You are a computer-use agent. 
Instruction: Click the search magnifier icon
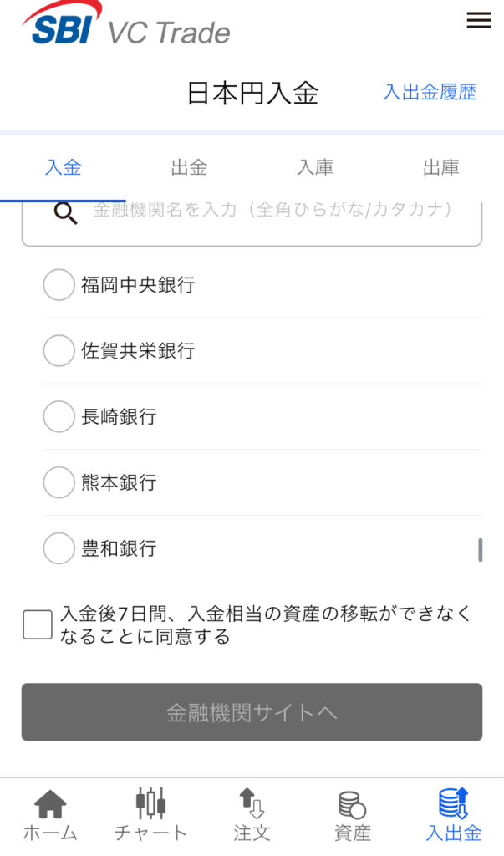click(x=65, y=213)
